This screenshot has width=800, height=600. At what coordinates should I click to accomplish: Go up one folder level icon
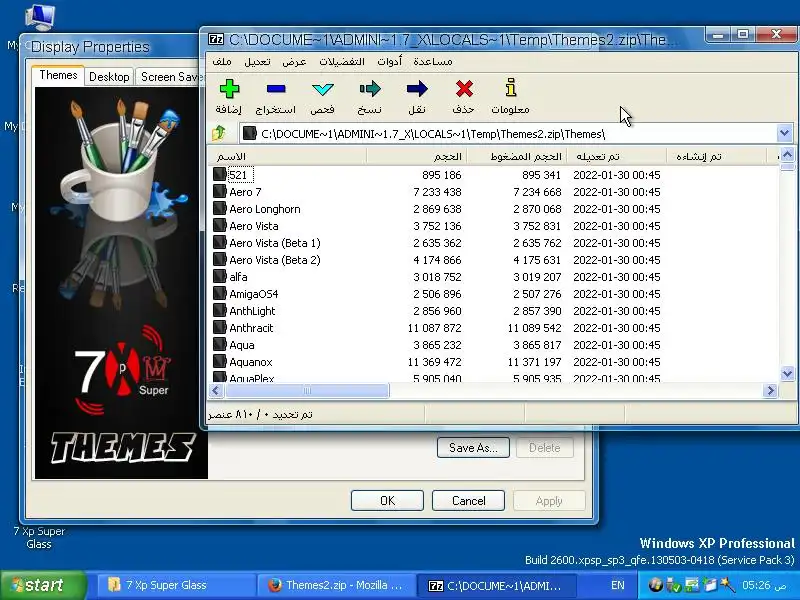[219, 133]
